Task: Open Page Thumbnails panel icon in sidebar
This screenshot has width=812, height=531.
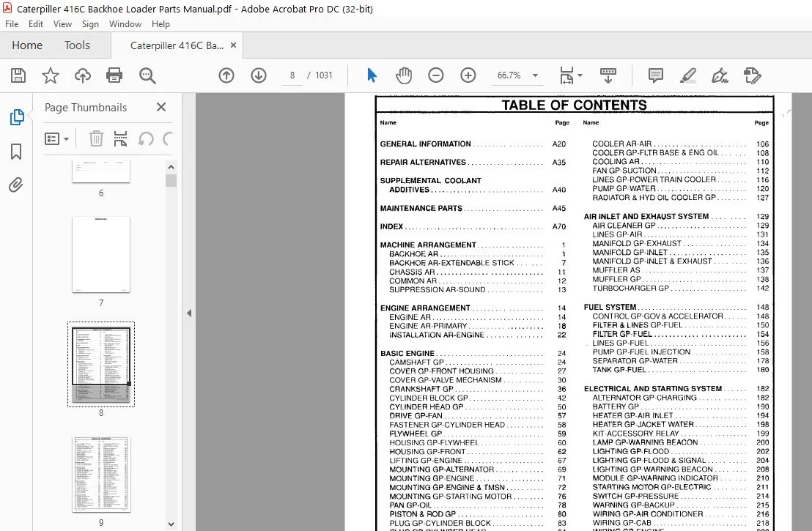Action: pyautogui.click(x=17, y=117)
